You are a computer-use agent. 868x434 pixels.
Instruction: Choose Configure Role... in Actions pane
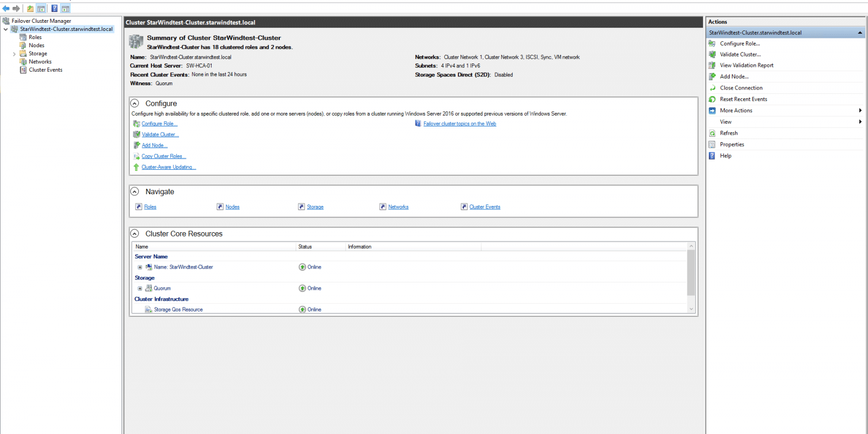click(x=740, y=43)
